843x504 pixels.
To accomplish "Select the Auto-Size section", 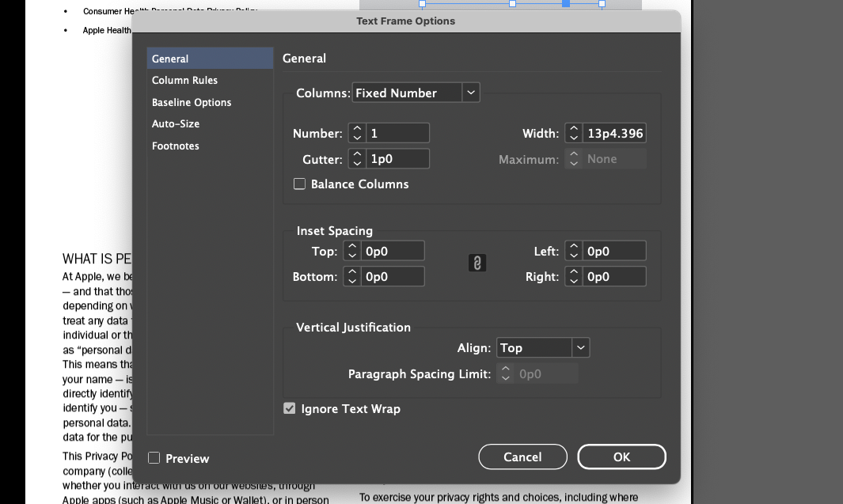I will point(176,124).
